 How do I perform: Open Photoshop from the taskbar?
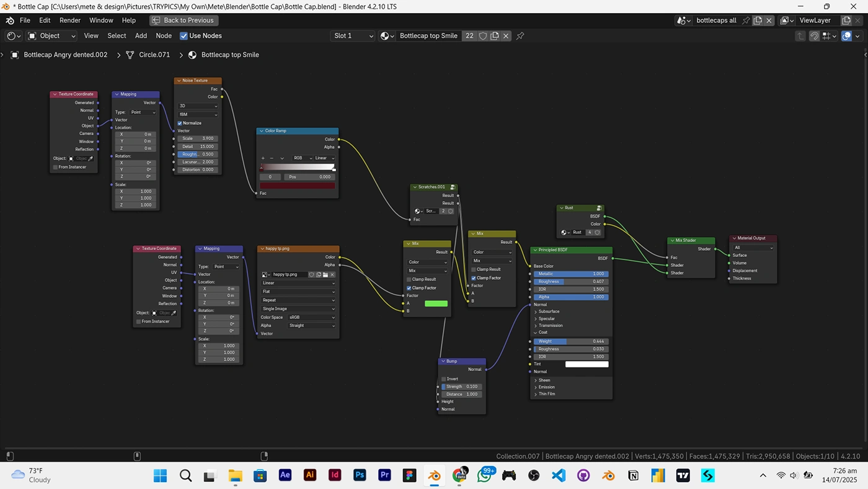tap(360, 475)
